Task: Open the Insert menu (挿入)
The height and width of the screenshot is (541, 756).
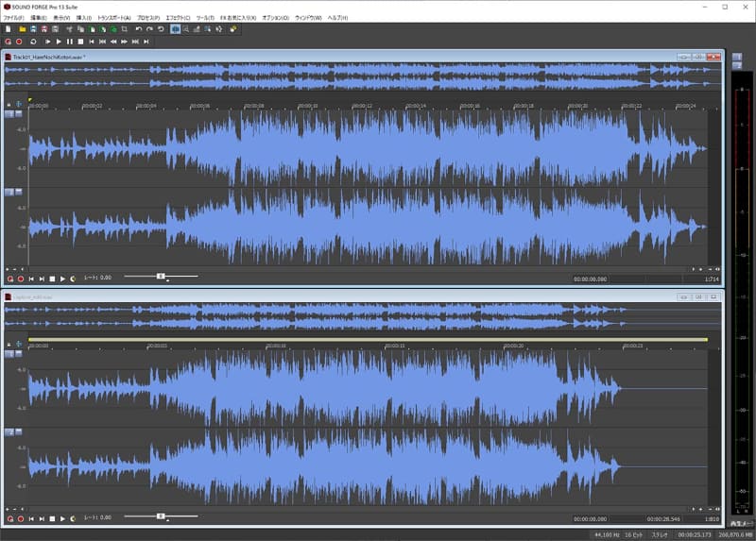Action: pyautogui.click(x=84, y=18)
